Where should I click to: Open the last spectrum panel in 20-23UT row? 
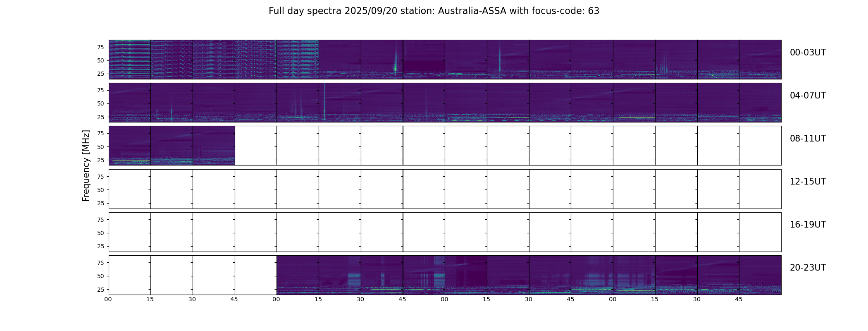(x=760, y=275)
